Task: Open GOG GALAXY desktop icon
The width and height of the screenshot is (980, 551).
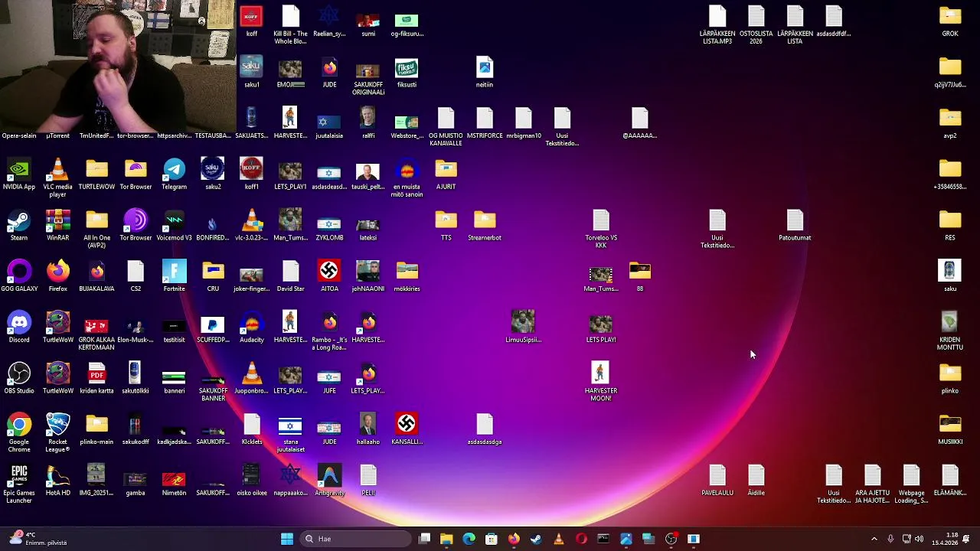Action: click(19, 276)
